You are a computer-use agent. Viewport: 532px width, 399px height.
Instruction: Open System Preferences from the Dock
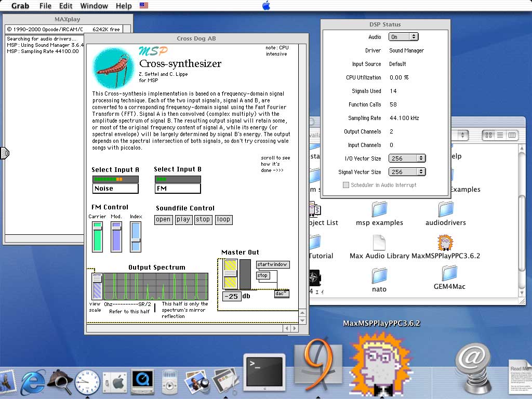click(114, 383)
